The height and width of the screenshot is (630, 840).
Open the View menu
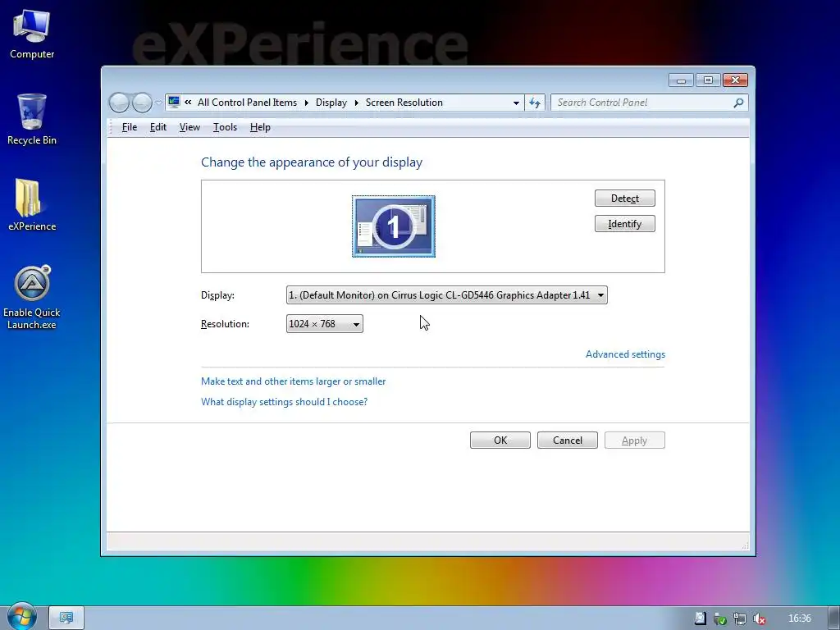point(189,127)
